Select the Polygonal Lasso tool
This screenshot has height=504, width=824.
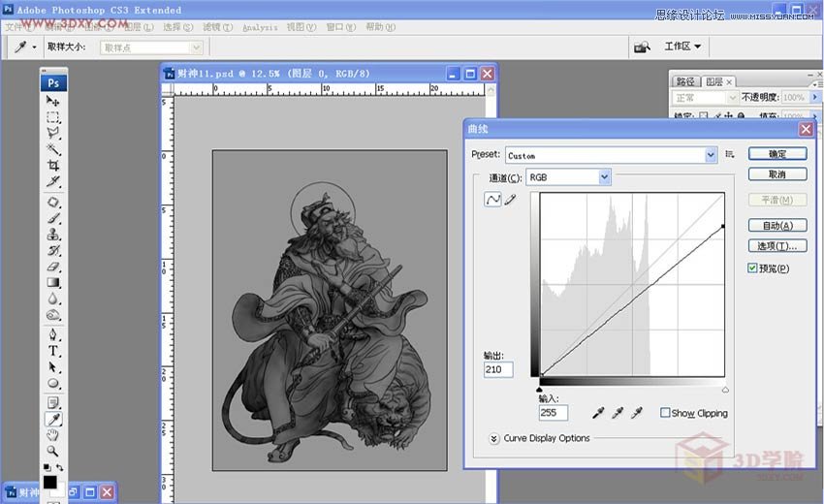[53, 133]
